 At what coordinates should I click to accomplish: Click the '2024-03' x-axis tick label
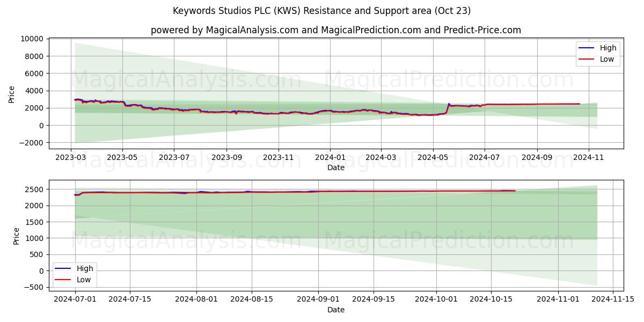(x=380, y=158)
